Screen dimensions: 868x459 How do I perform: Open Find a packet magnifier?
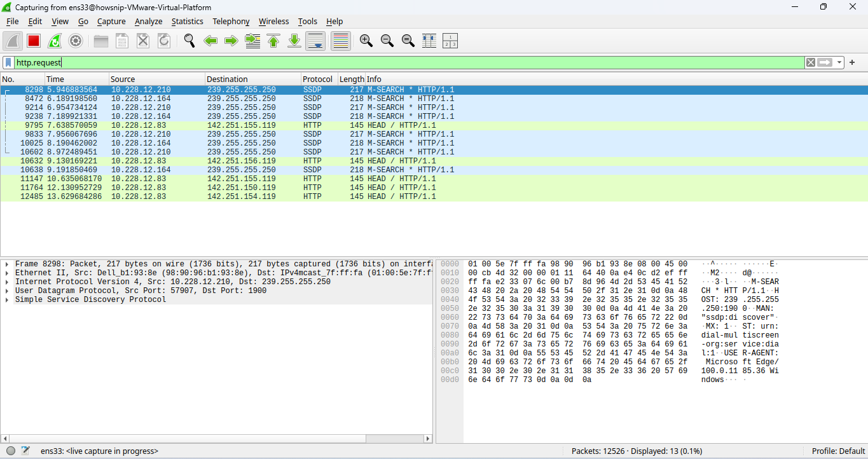189,41
